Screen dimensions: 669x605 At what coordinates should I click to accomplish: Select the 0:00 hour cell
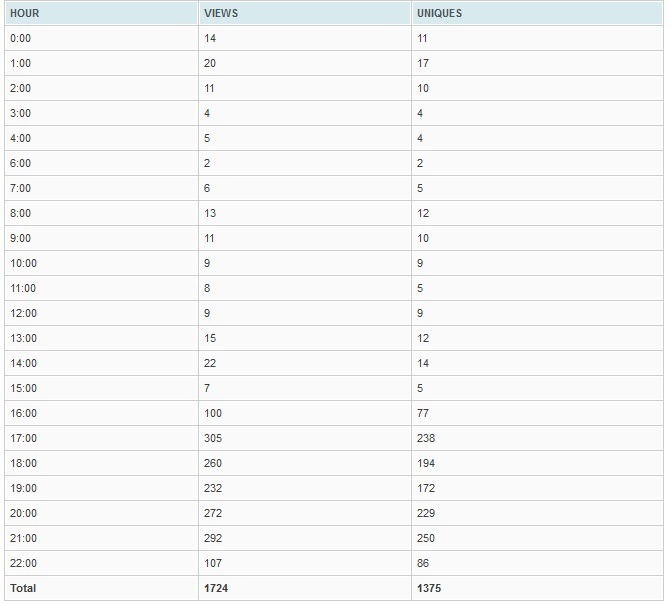pos(101,38)
